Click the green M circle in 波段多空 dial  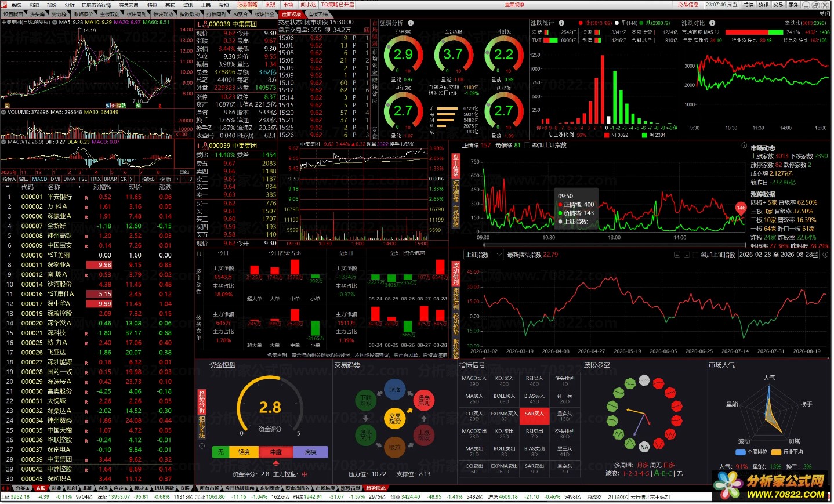(618, 434)
